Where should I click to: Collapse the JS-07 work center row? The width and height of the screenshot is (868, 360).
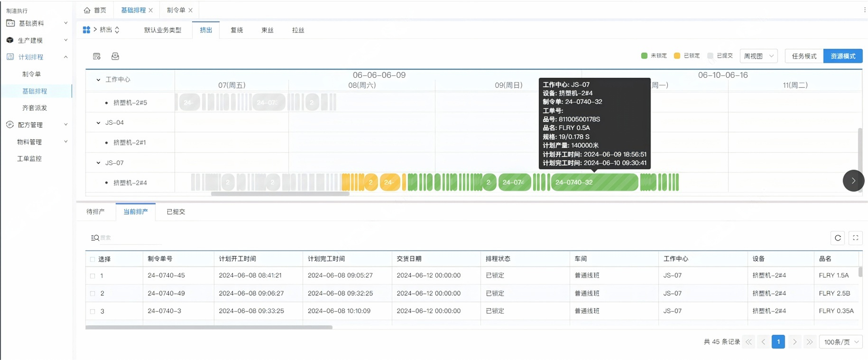(x=98, y=163)
